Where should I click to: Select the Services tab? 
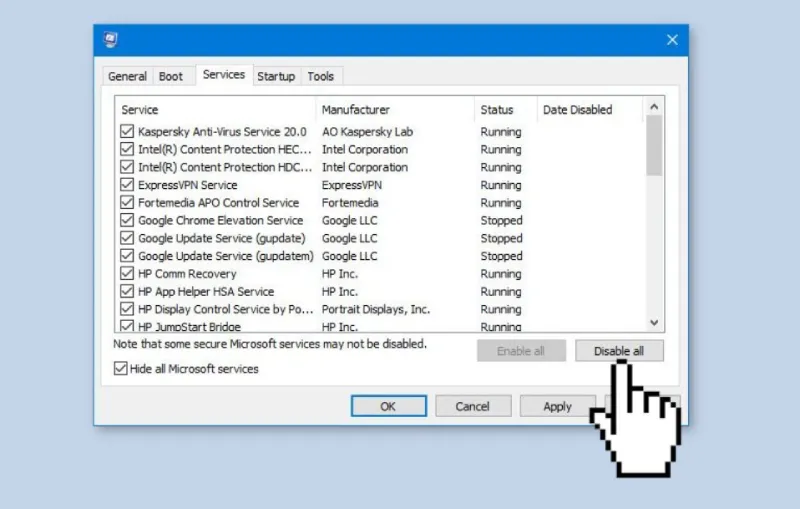point(223,75)
